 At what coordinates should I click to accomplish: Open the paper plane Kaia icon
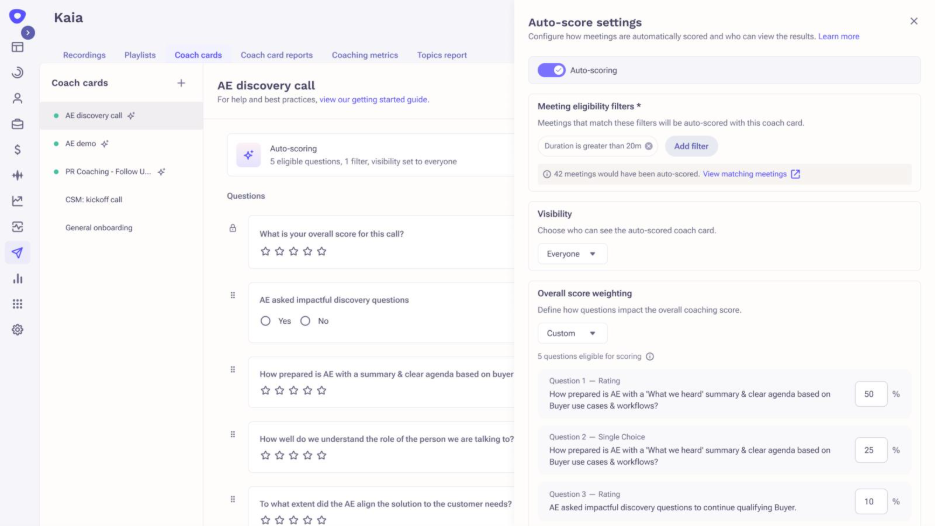(x=17, y=253)
